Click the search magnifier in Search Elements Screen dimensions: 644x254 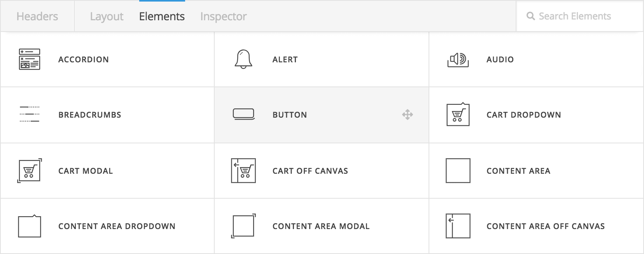pos(530,16)
